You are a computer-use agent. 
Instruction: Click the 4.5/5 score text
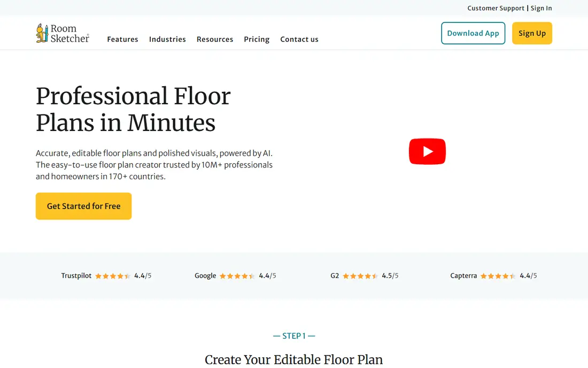(x=390, y=275)
